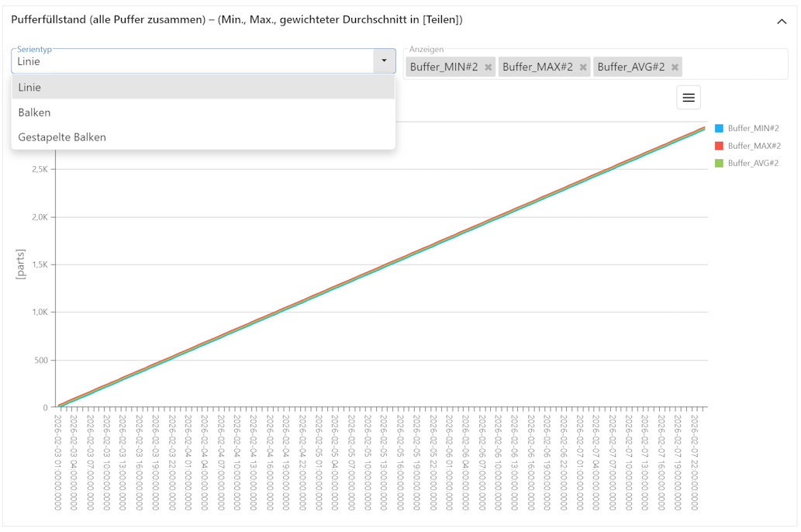Click the Pufferfüllstand panel title
This screenshot has width=801, height=532.
(x=237, y=20)
